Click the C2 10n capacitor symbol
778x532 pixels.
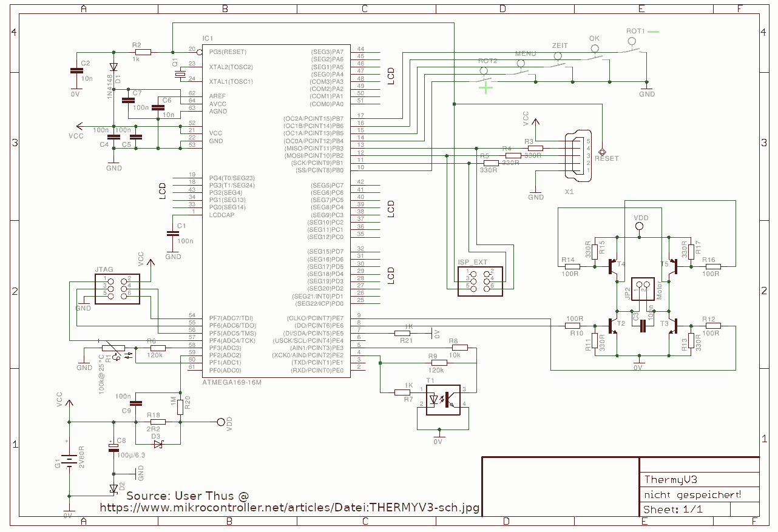[x=75, y=70]
